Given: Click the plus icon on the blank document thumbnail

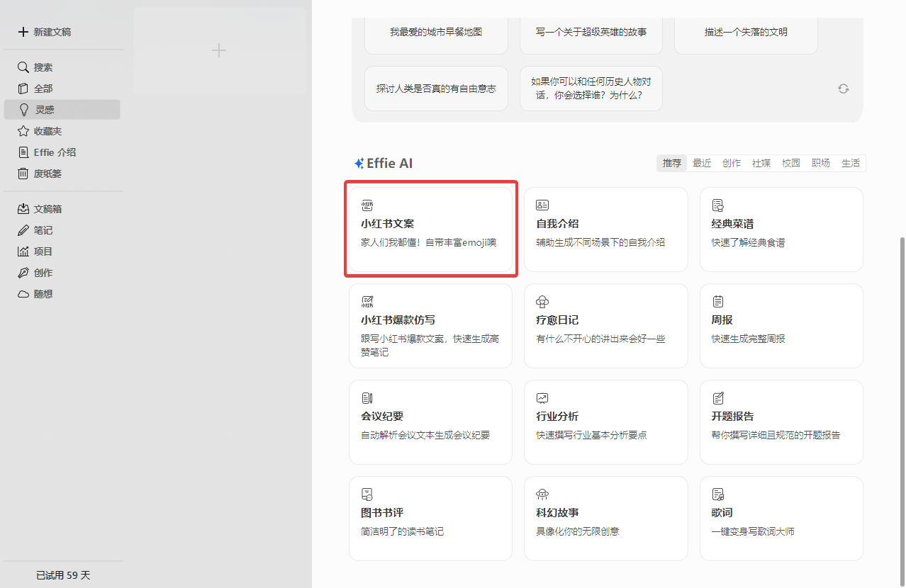Looking at the screenshot, I should pyautogui.click(x=218, y=50).
